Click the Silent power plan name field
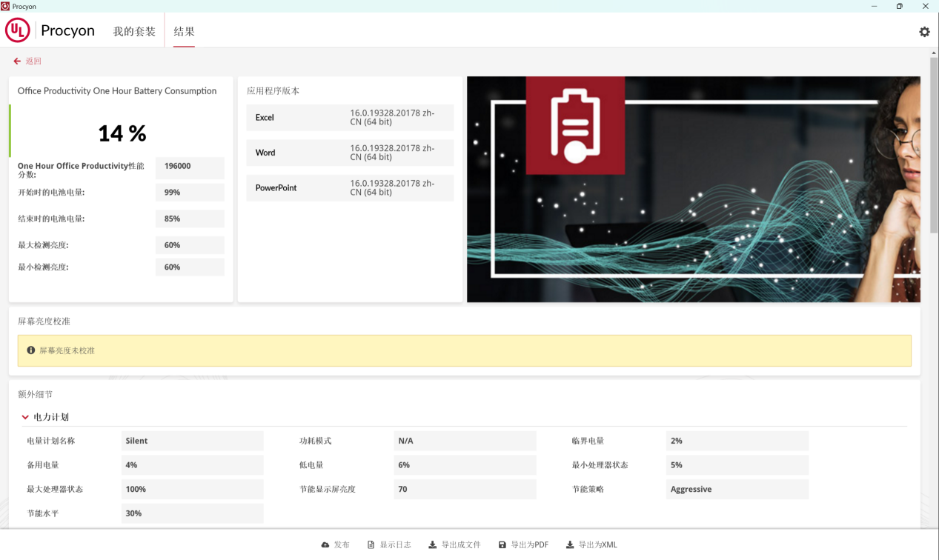This screenshot has width=939, height=560. coord(192,441)
